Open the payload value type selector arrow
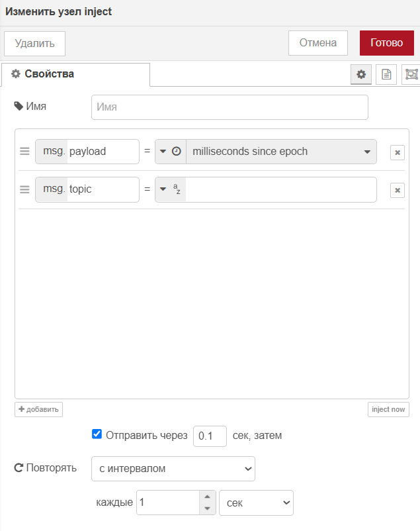 coord(163,152)
